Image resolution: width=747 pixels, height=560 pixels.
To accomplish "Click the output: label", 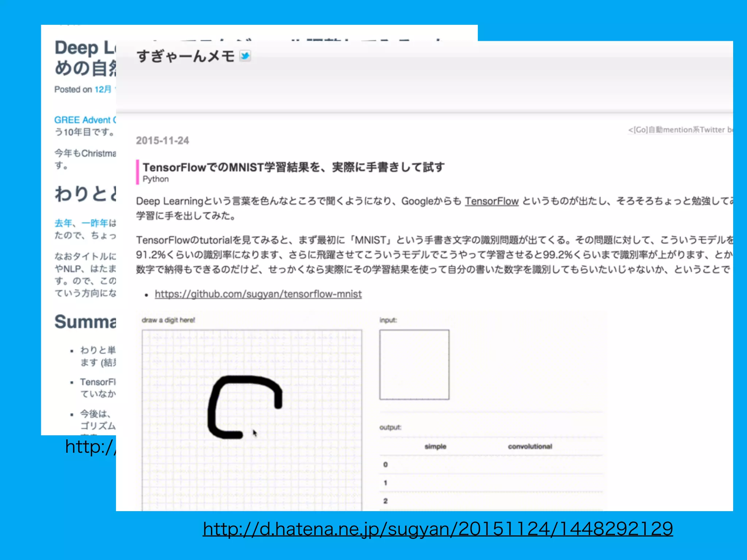I will 390,427.
